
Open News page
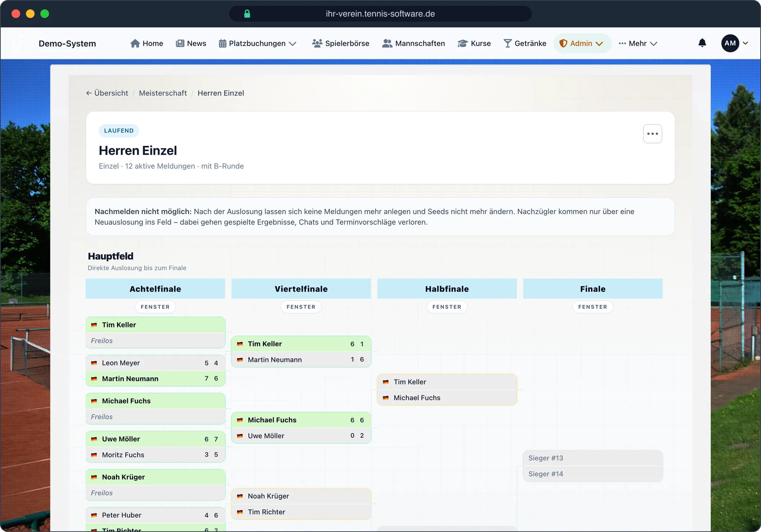click(191, 43)
